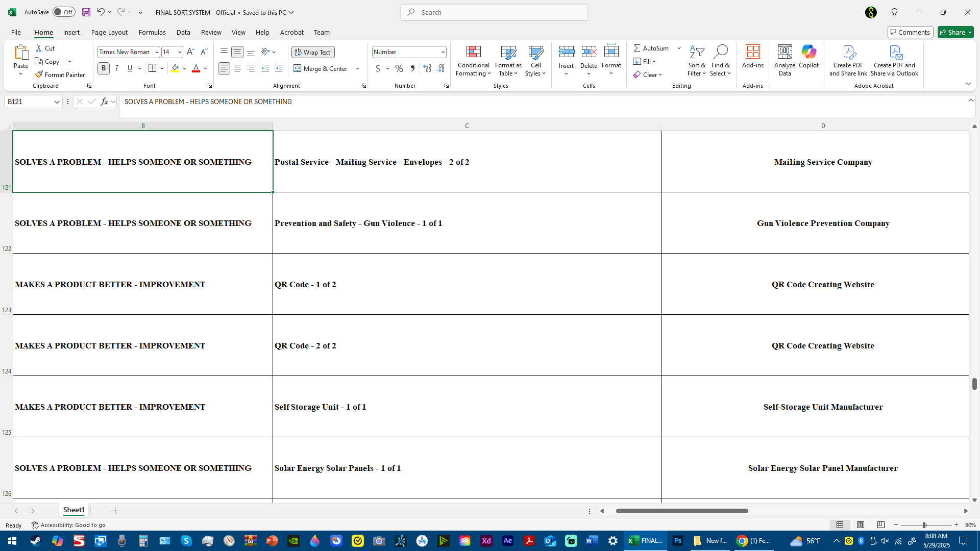Click the Format Painter brush icon
The image size is (980, 551).
39,74
